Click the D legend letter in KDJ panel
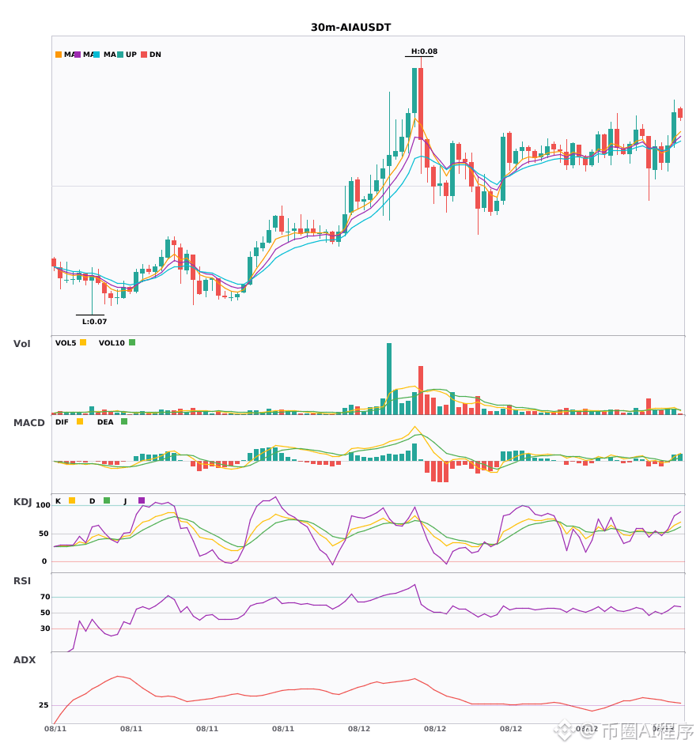This screenshot has height=751, width=700. point(93,501)
